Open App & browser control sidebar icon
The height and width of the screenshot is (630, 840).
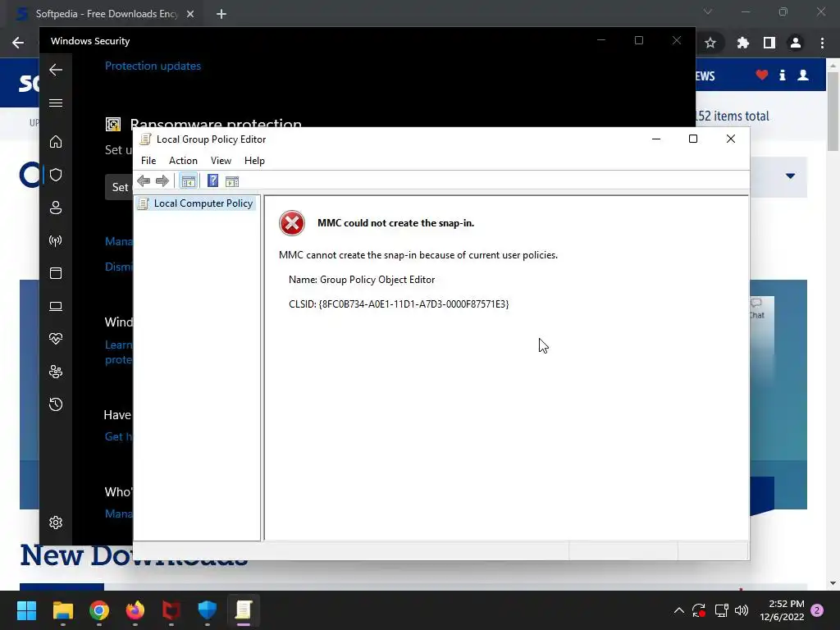(56, 273)
